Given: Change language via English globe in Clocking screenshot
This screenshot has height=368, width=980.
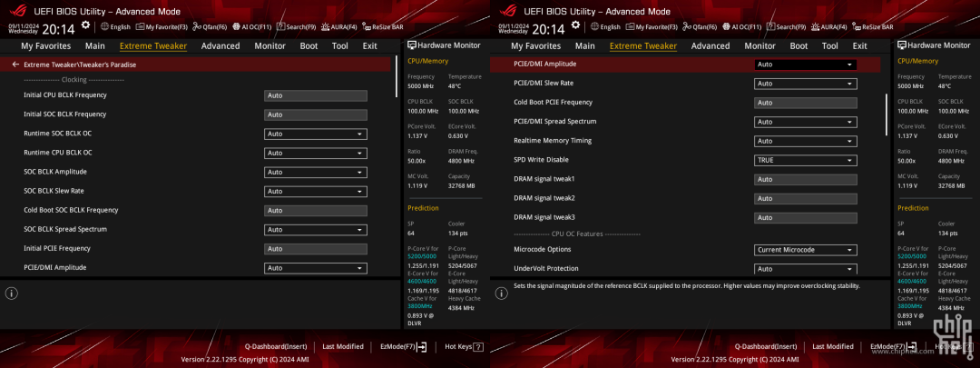Looking at the screenshot, I should point(115,27).
